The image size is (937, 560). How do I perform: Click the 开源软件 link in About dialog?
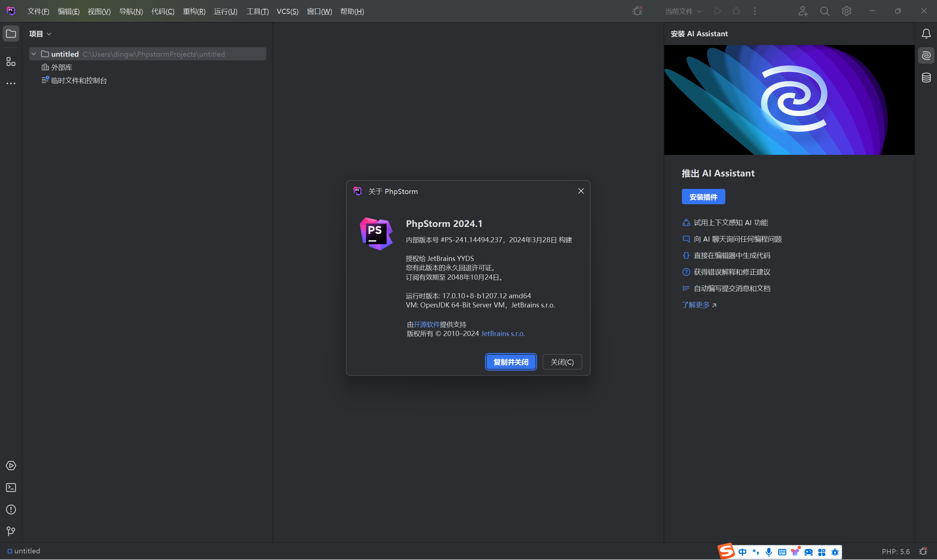[426, 325]
